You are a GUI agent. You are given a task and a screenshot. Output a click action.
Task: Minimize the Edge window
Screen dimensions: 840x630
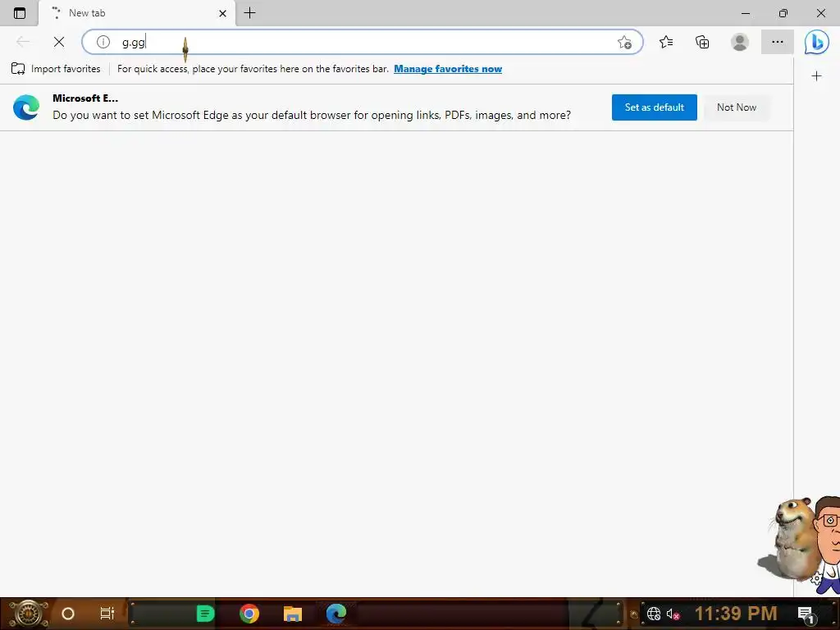pos(745,13)
